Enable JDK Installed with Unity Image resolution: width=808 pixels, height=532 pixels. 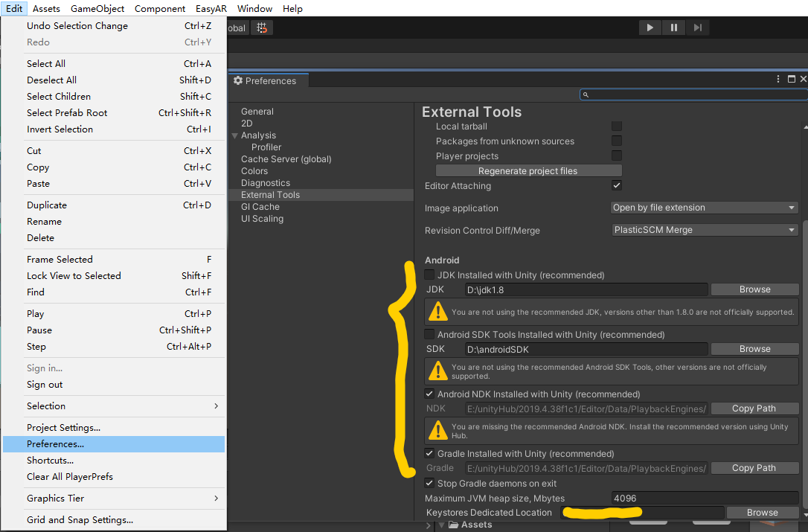429,275
